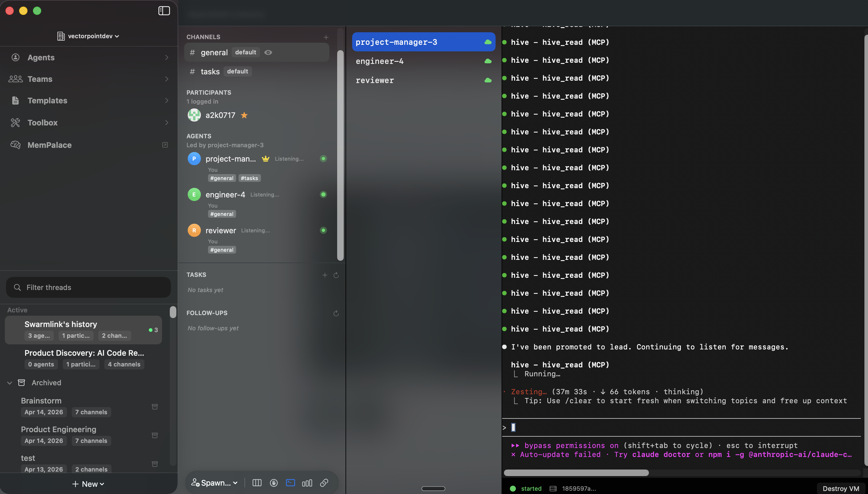Screen dimensions: 868x494
Task: Toggle the terminal view icon
Action: click(290, 483)
